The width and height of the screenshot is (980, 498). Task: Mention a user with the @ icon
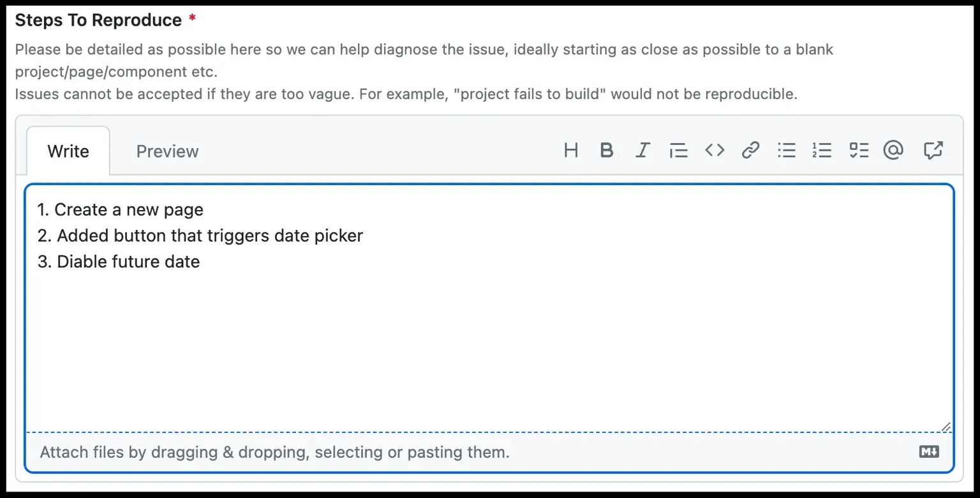click(x=893, y=150)
